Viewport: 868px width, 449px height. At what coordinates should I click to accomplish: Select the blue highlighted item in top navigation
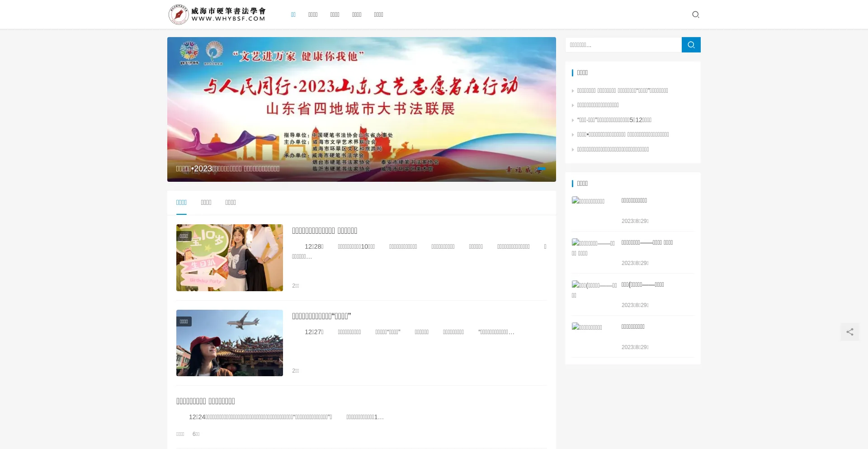(x=293, y=14)
